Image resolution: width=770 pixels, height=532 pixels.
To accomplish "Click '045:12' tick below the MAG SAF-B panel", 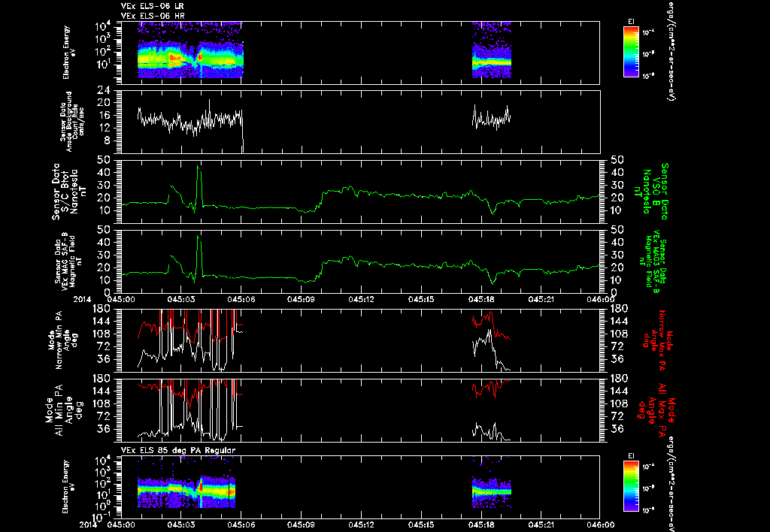I will [x=362, y=299].
